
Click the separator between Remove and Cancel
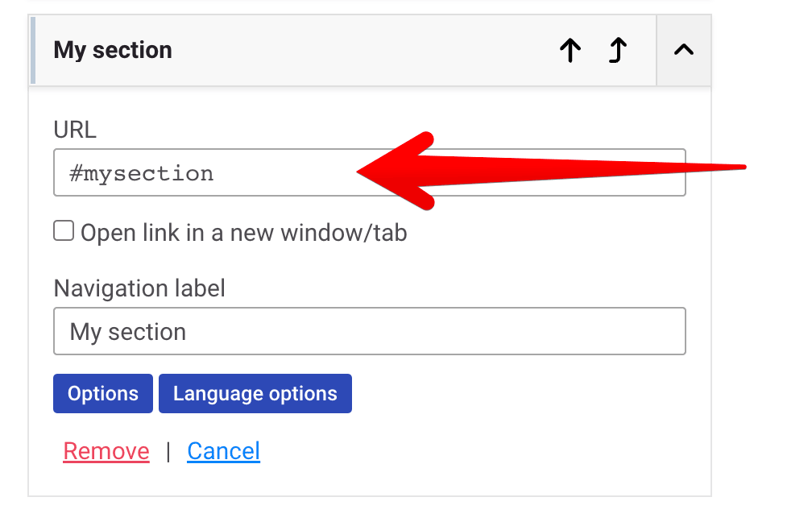click(168, 452)
